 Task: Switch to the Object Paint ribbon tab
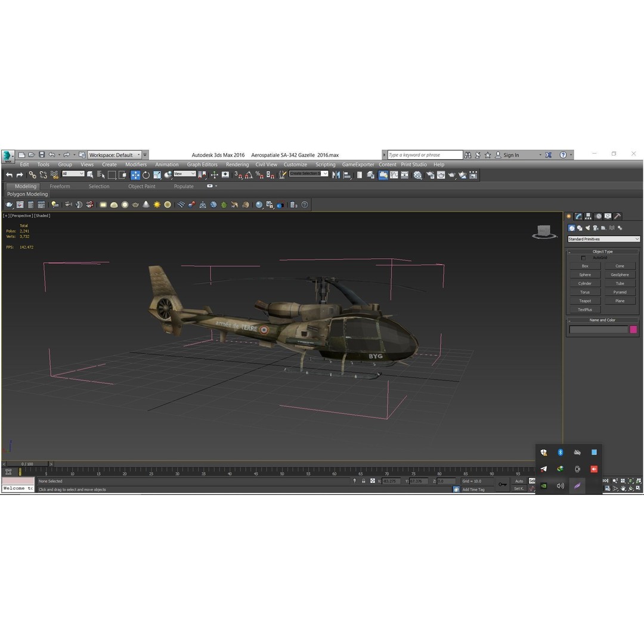142,186
